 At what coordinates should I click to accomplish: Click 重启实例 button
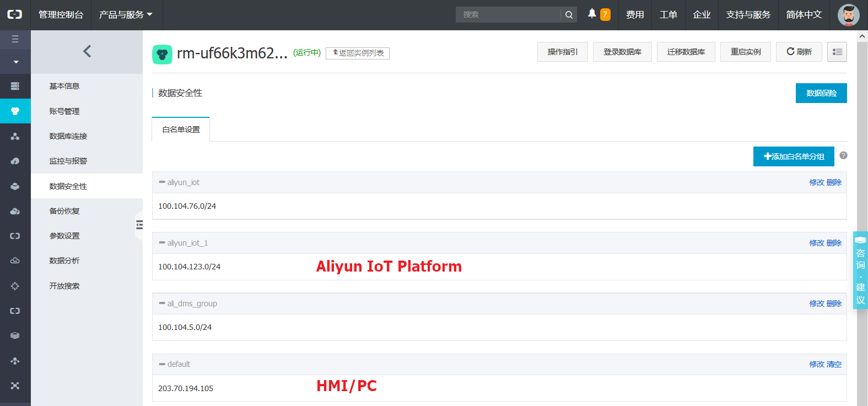(x=746, y=52)
